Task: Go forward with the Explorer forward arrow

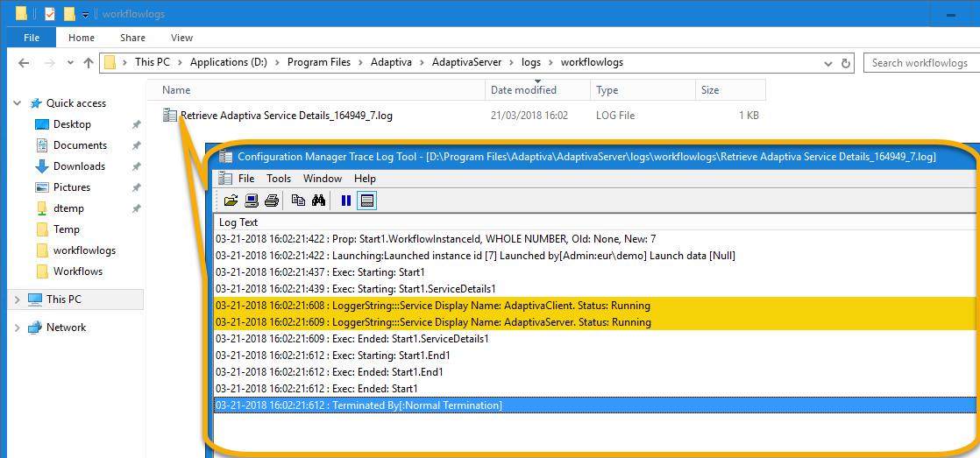Action: coord(51,63)
